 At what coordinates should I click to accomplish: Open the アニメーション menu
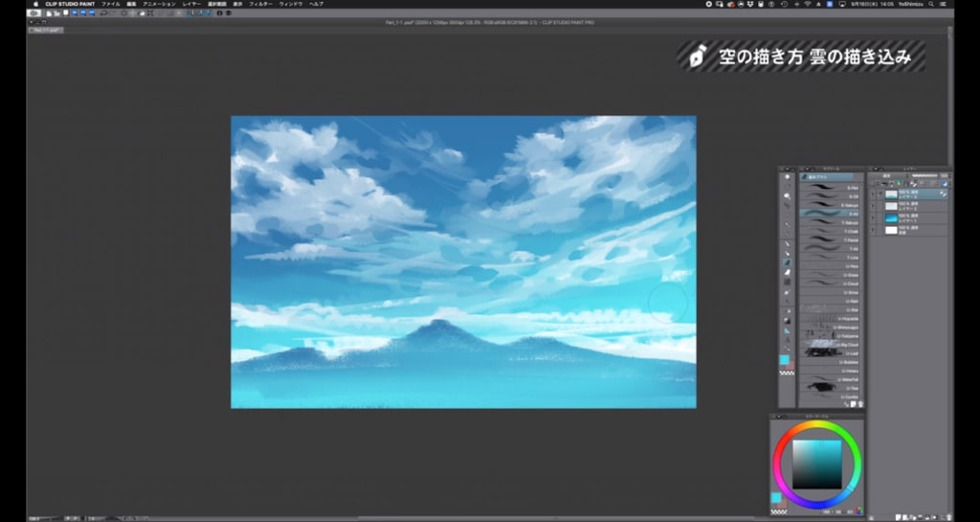[160, 4]
